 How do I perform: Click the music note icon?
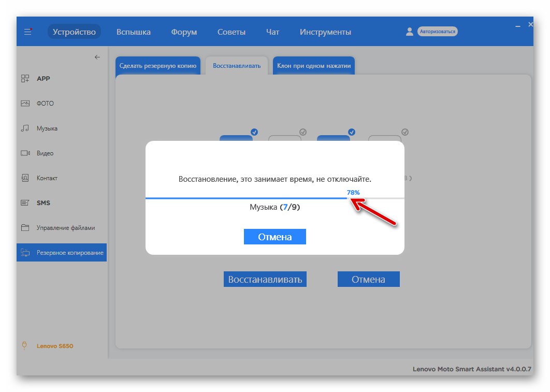(x=25, y=128)
